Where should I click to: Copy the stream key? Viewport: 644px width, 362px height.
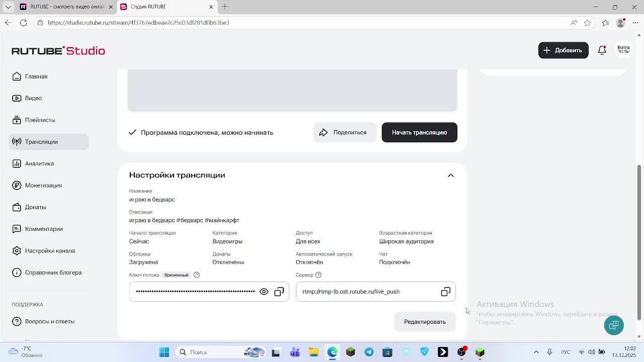click(279, 292)
